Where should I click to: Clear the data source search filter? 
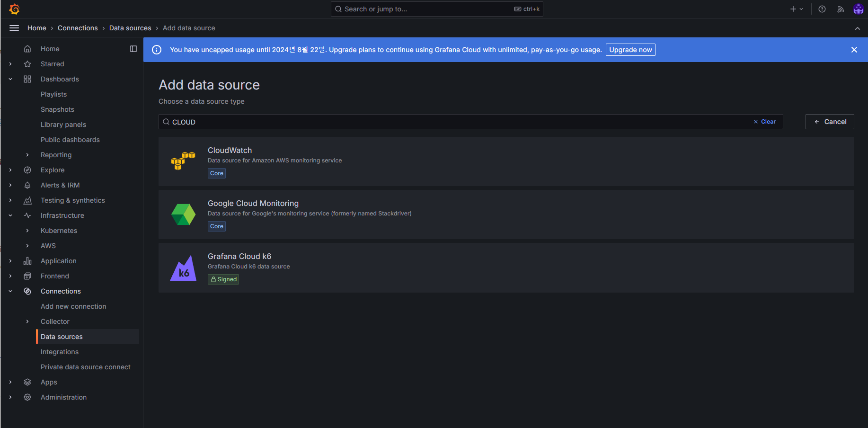pyautogui.click(x=764, y=122)
